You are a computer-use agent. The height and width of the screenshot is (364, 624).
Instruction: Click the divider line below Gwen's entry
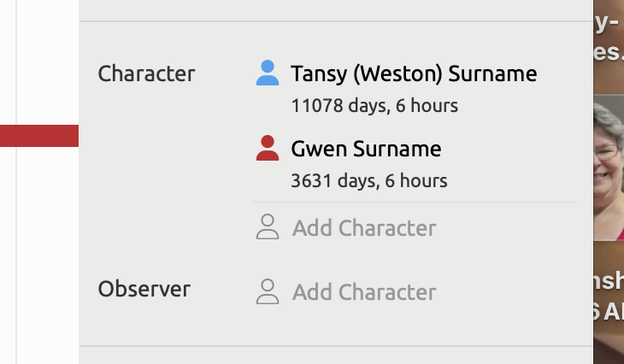[414, 203]
